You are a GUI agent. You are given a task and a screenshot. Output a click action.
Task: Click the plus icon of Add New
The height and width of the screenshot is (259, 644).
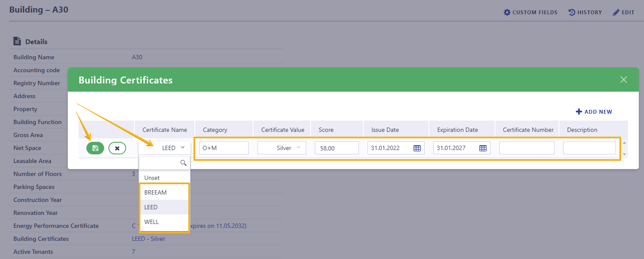579,112
